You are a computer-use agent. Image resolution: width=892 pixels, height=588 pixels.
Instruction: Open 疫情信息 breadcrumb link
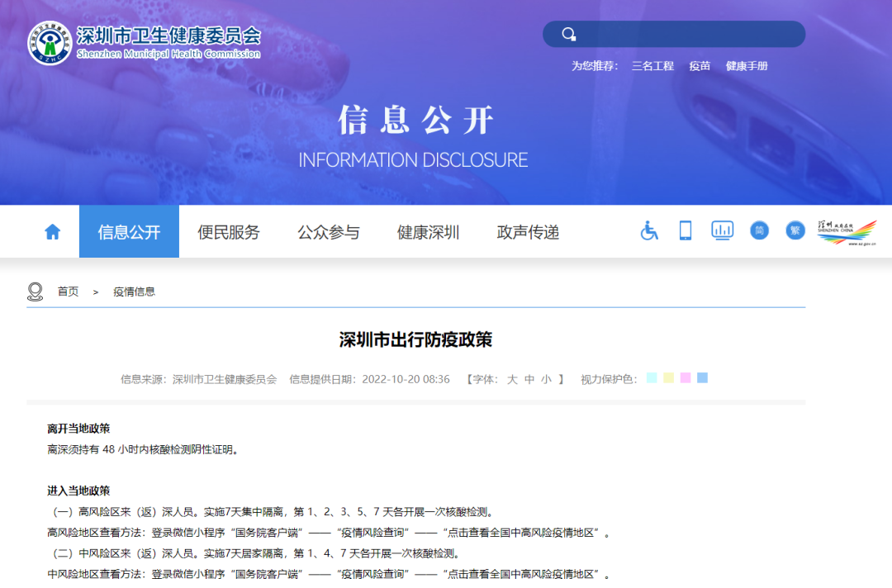[135, 292]
